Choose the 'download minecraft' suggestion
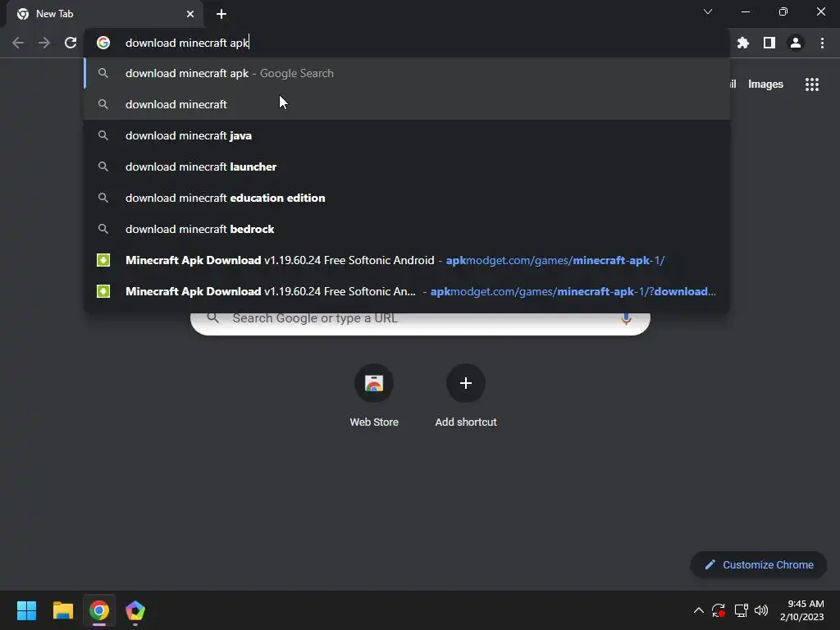The image size is (840, 630). [x=407, y=104]
